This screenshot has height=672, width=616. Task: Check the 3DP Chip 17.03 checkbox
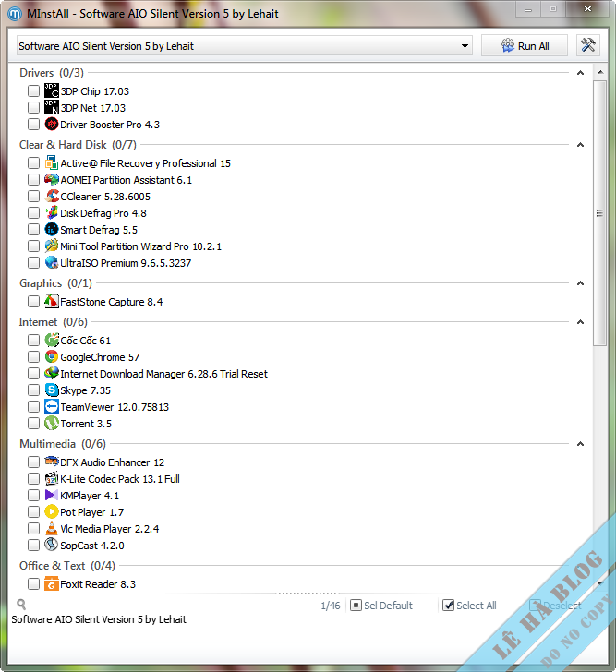tap(33, 90)
